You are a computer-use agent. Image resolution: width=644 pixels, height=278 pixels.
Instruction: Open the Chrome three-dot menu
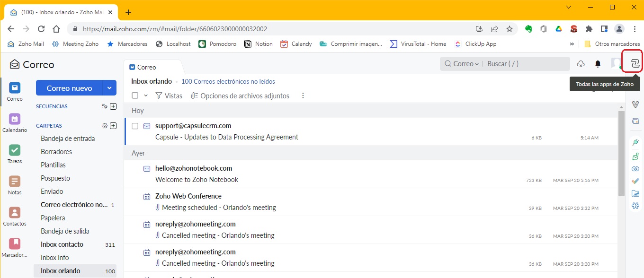pos(635,29)
